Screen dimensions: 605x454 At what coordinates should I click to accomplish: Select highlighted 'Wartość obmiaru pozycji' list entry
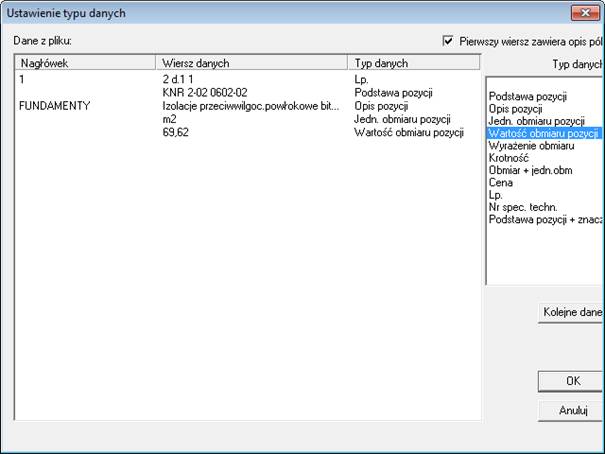pos(543,133)
